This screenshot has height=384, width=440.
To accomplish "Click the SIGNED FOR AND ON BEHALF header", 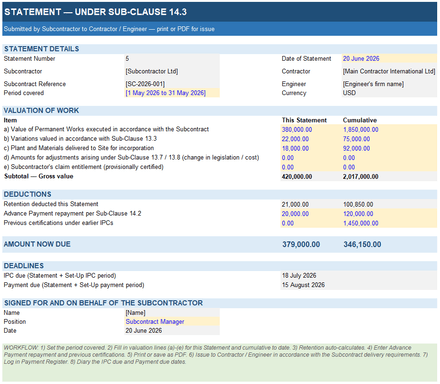I will click(x=220, y=303).
